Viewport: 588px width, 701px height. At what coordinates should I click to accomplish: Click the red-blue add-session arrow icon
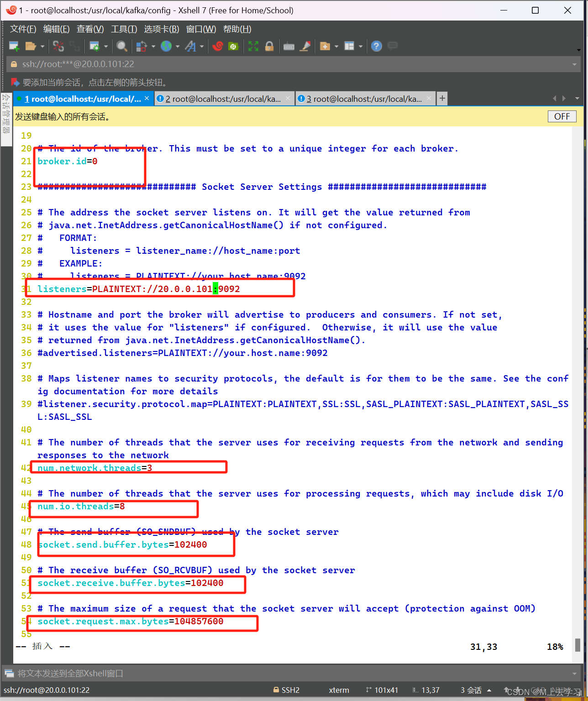[15, 82]
